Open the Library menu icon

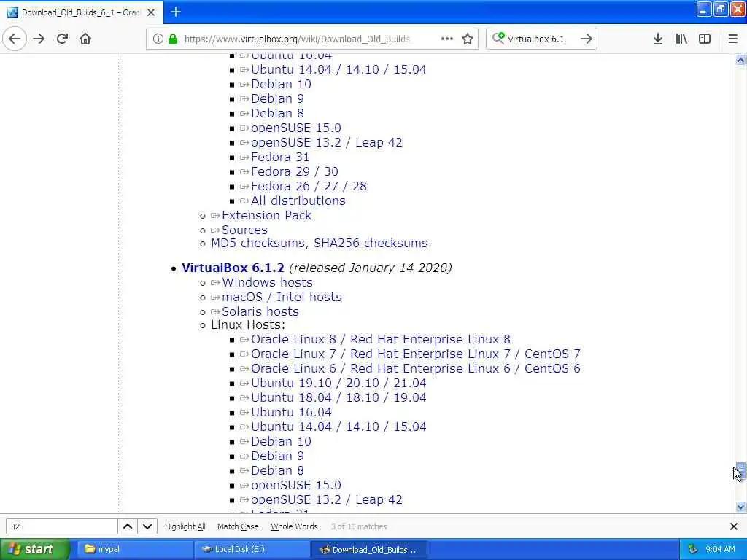tap(681, 39)
